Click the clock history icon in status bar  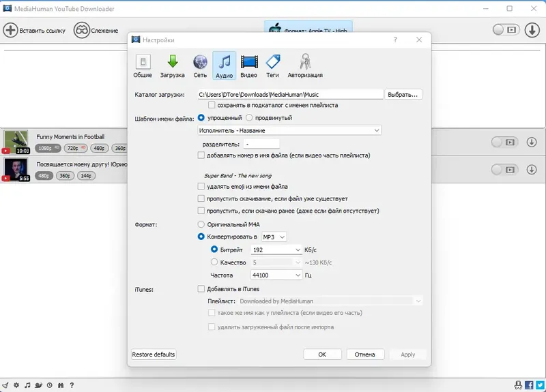[49, 385]
